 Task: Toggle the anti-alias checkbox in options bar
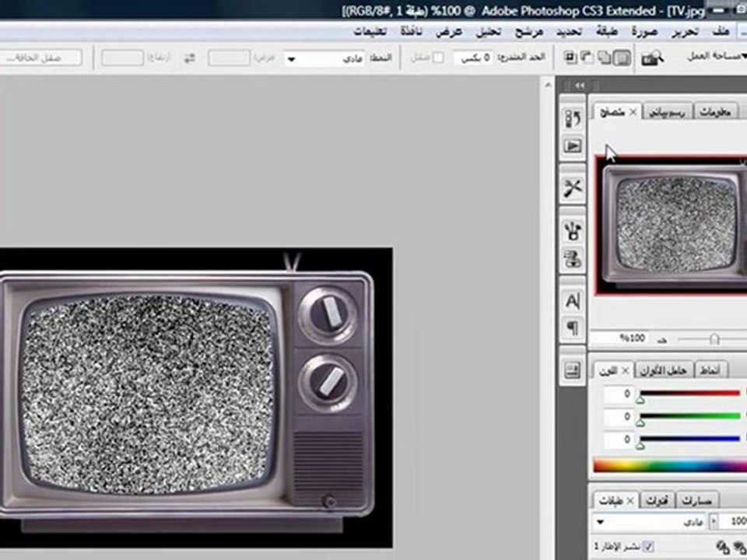click(x=438, y=58)
